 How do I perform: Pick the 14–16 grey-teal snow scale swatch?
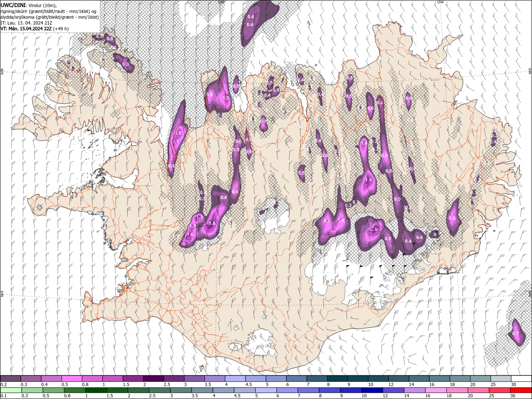pos(419,379)
